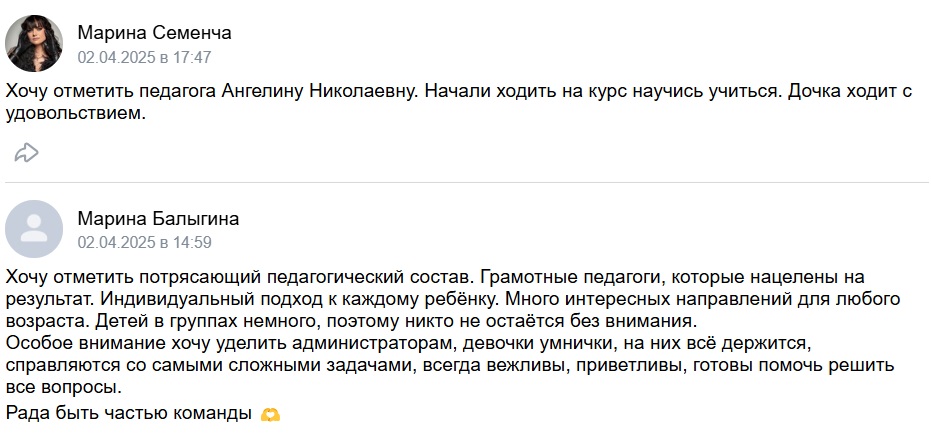Click the words все вопросы
931x434 pixels.
[x=64, y=389]
